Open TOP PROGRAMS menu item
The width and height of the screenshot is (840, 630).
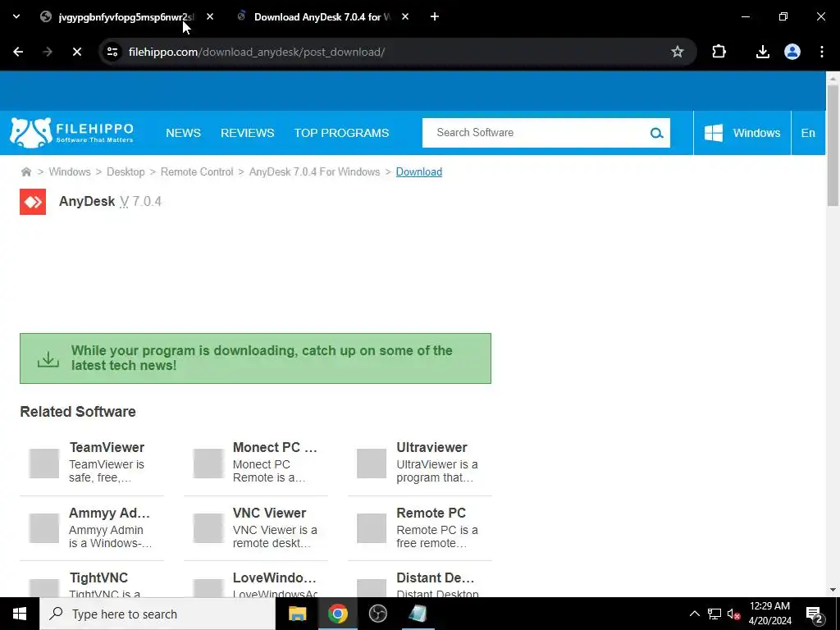tap(341, 133)
